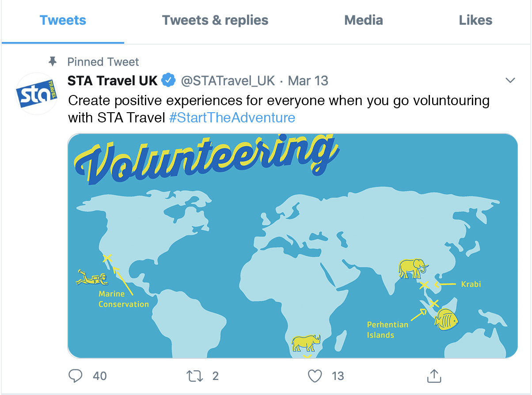Switch to the Tweets & replies tab
The width and height of the screenshot is (532, 395).
click(215, 20)
